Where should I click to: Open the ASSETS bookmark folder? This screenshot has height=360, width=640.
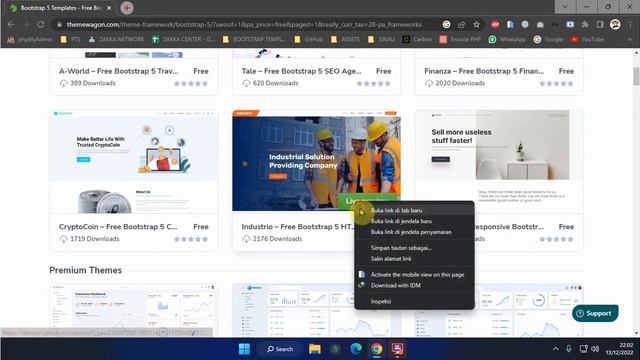[345, 40]
